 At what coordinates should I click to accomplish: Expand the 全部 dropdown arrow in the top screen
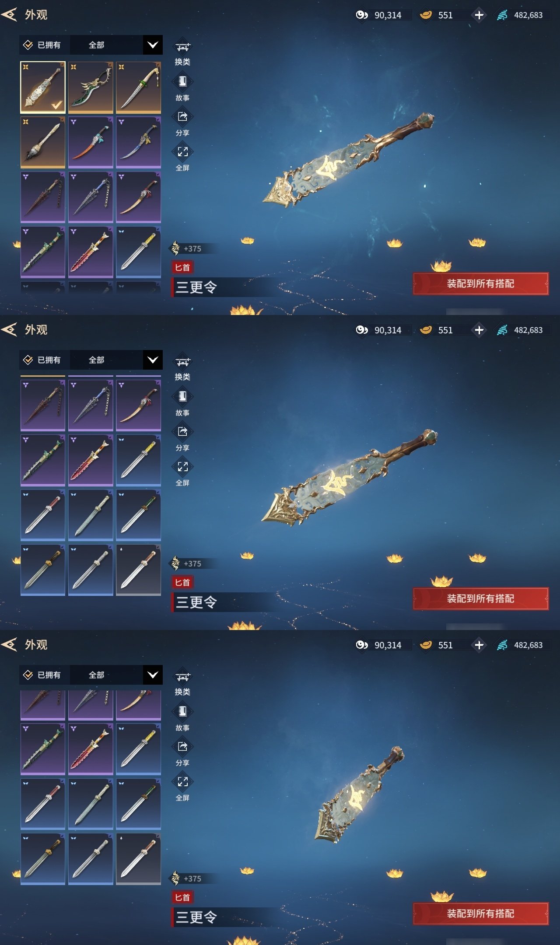[153, 45]
